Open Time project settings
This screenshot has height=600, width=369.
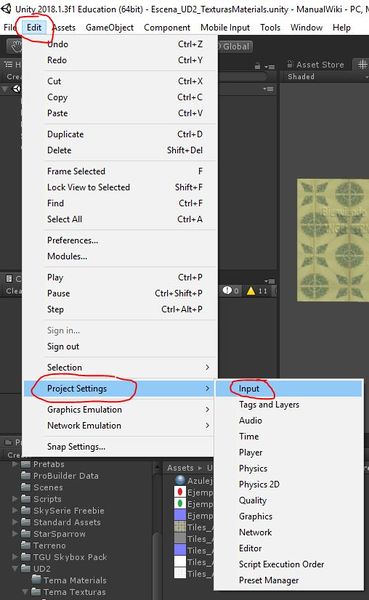tap(289, 437)
